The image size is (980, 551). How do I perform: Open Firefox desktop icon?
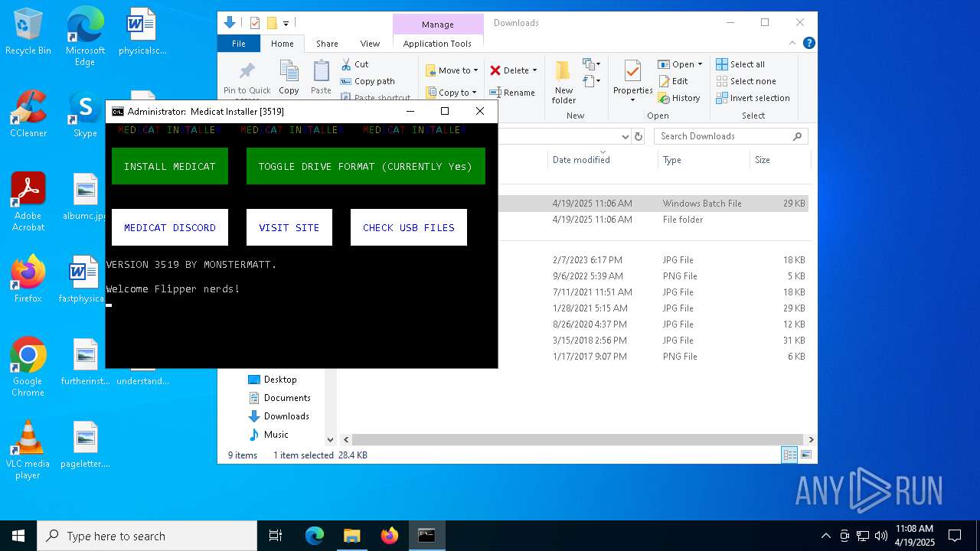pos(28,279)
